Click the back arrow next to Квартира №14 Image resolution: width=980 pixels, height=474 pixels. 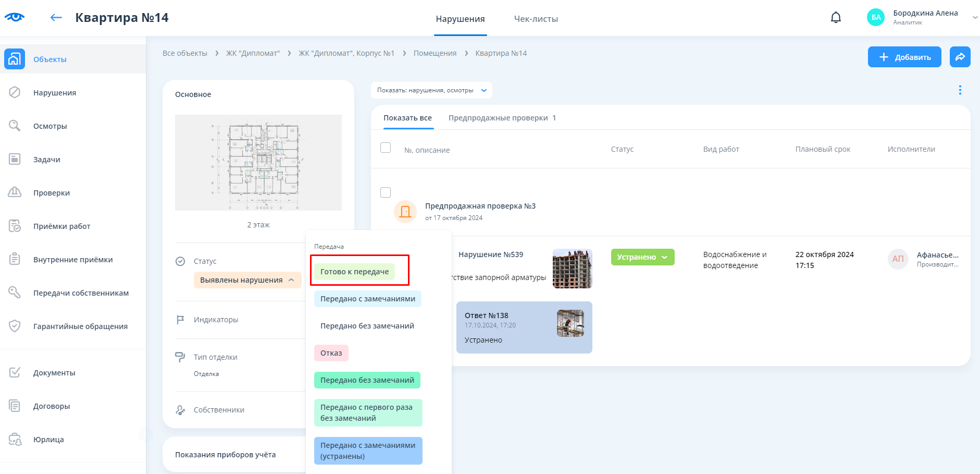click(56, 18)
